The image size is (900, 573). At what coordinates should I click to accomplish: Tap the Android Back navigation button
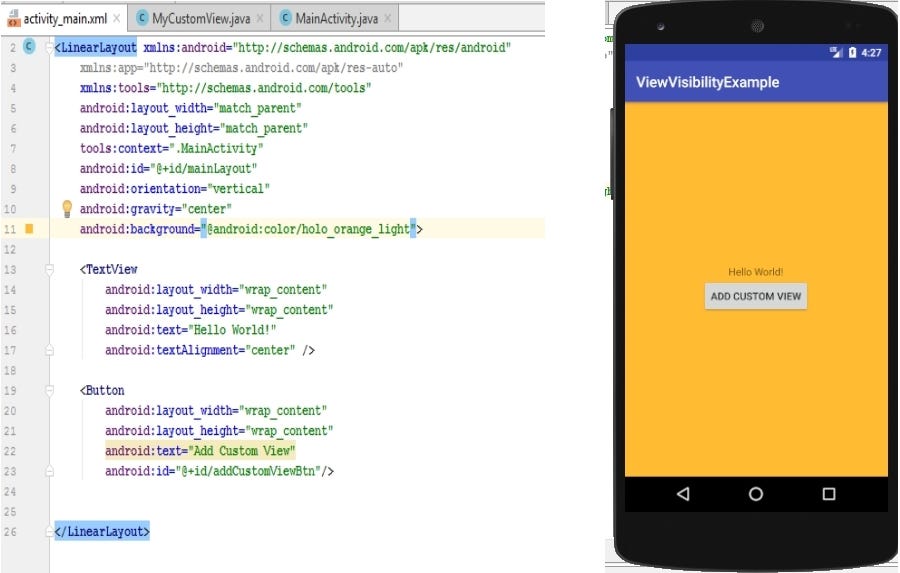click(682, 494)
